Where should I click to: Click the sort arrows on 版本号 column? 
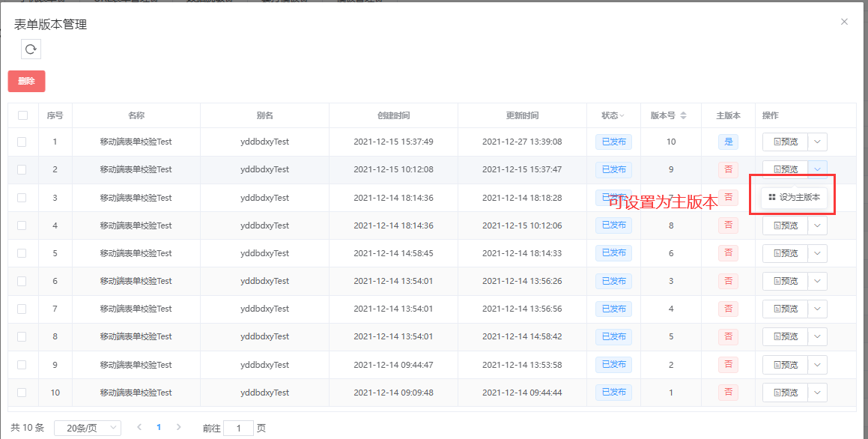pos(683,116)
